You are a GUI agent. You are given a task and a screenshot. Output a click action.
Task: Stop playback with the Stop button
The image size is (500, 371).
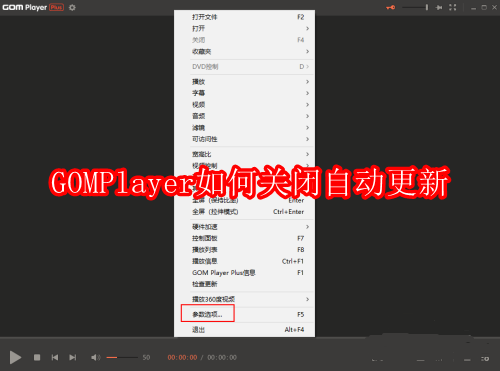click(x=37, y=357)
